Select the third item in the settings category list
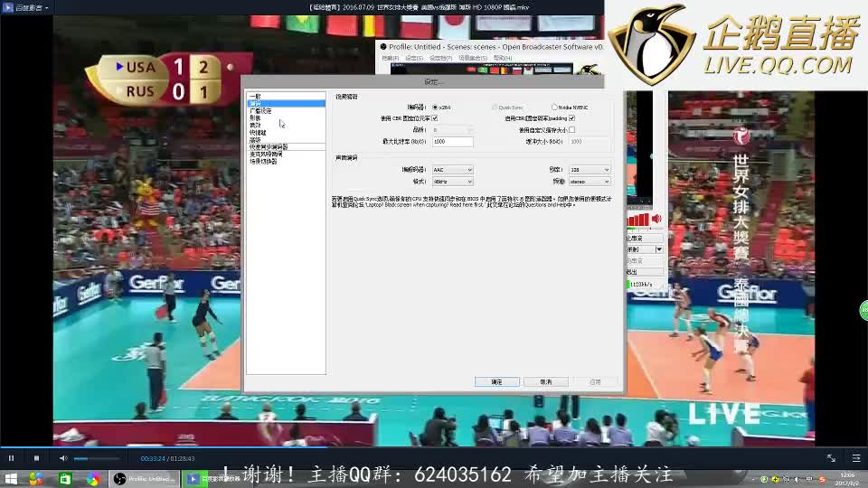 pyautogui.click(x=260, y=111)
